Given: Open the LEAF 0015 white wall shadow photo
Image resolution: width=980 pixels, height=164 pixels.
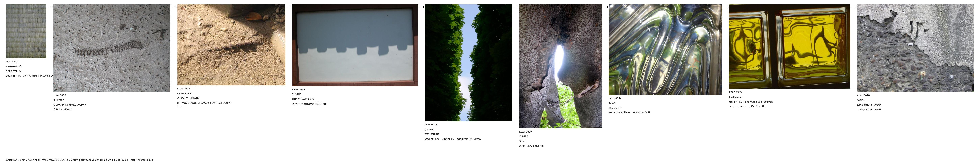Looking at the screenshot, I should [355, 45].
